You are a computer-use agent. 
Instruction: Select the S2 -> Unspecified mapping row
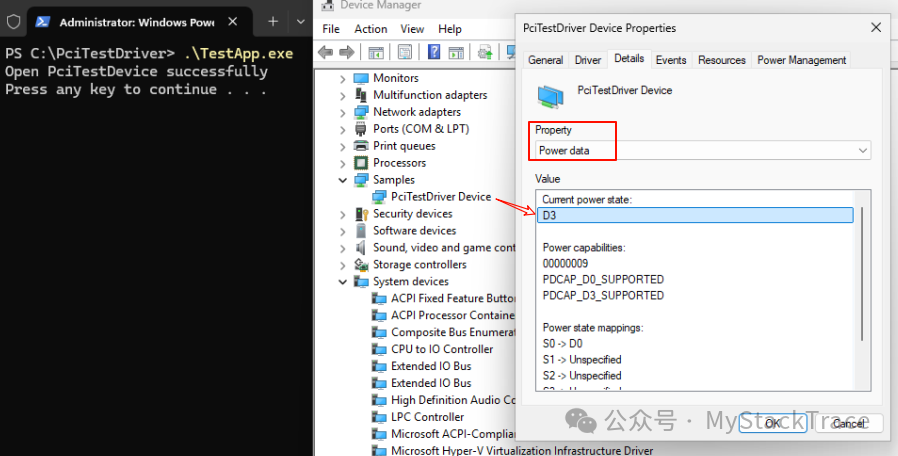(582, 376)
